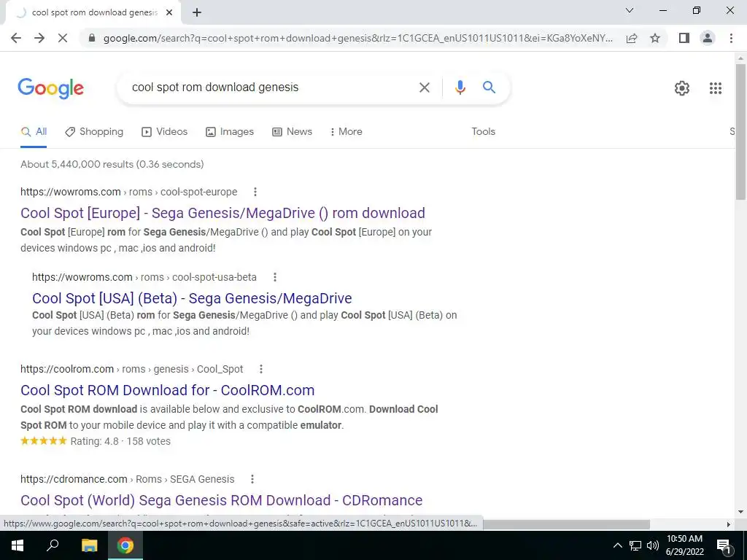Screen dimensions: 747x560
Task: View site info via the address bar lock icon
Action: pos(91,38)
